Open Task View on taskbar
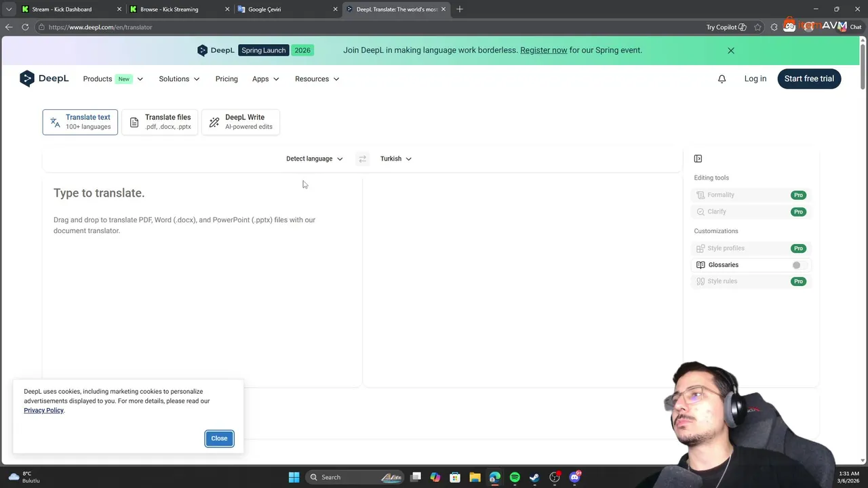 (x=416, y=477)
